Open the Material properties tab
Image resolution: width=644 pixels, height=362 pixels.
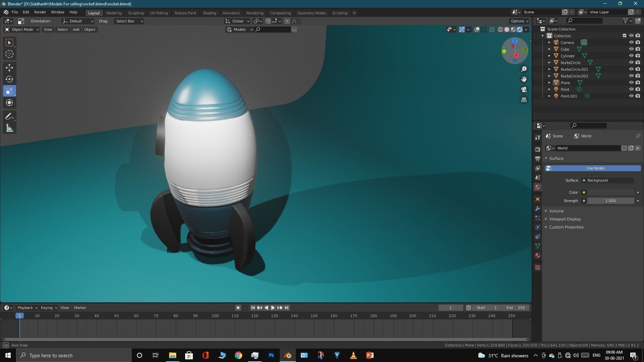coord(538,256)
